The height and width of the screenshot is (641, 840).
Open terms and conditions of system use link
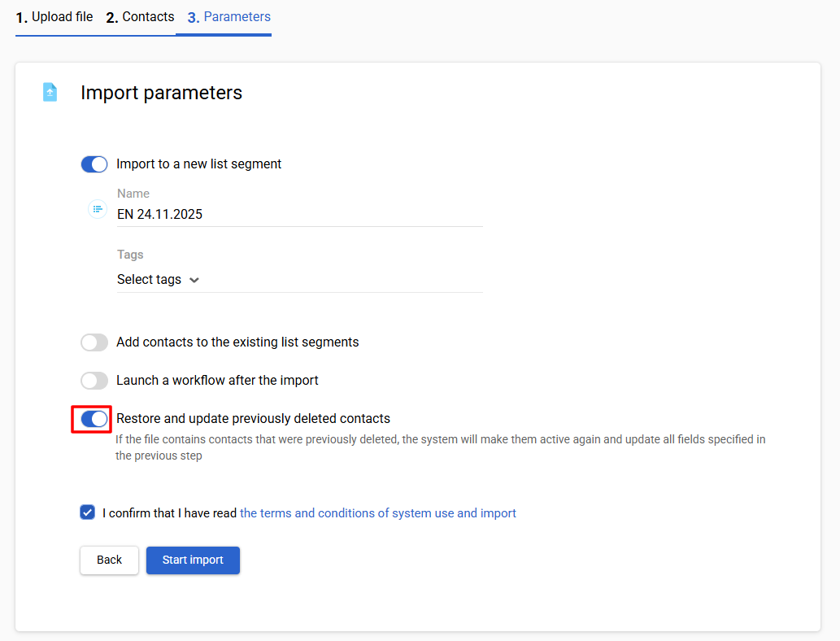377,513
